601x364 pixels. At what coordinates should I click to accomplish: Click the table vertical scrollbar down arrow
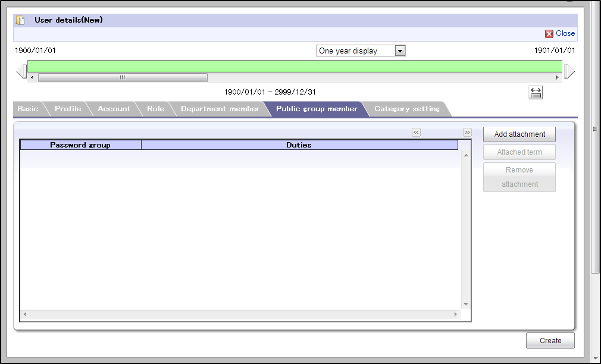(x=466, y=305)
